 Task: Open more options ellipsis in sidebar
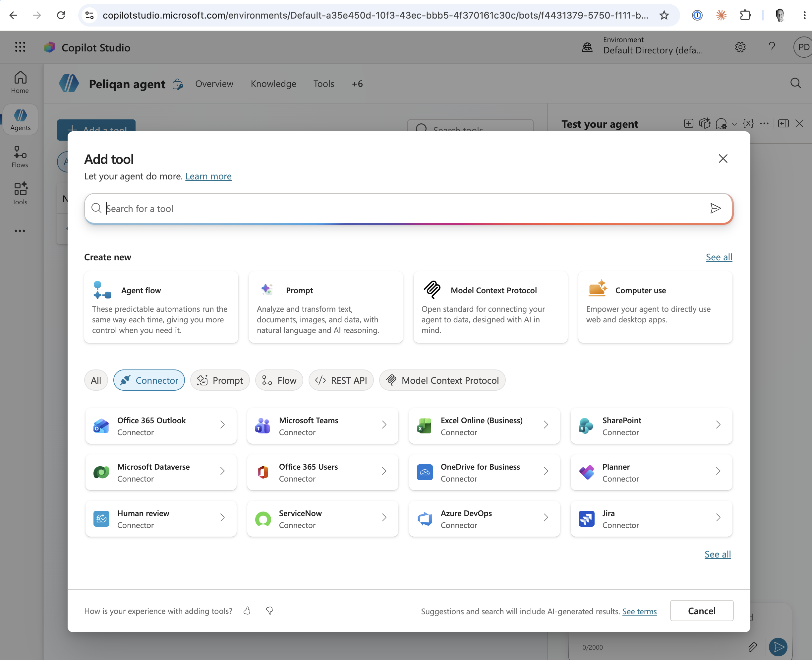(x=20, y=231)
